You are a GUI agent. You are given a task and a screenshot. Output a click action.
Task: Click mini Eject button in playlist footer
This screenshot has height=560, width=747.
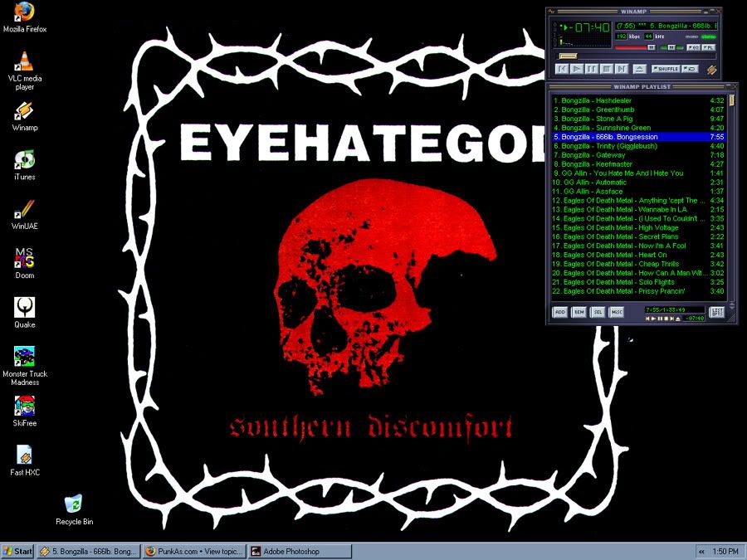[x=678, y=319]
